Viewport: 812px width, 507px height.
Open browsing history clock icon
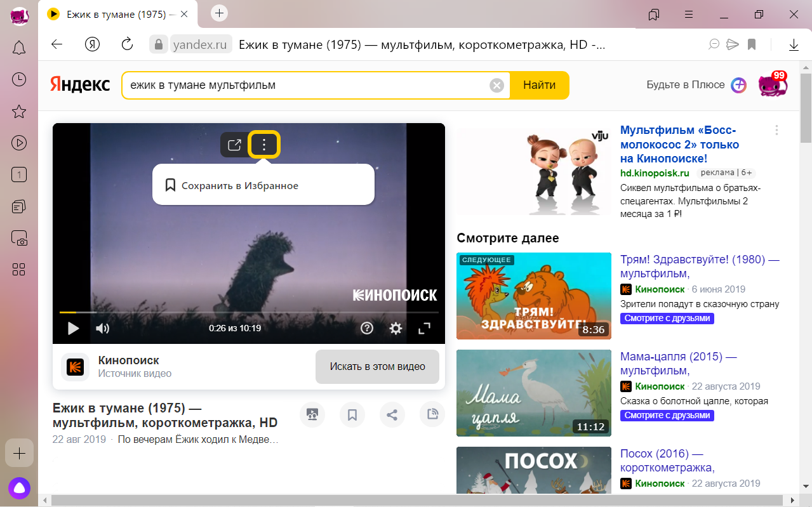point(19,79)
